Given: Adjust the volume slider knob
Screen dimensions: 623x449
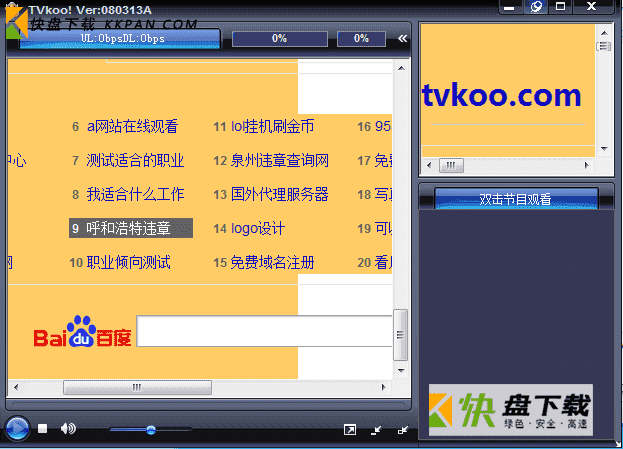Looking at the screenshot, I should tap(151, 430).
